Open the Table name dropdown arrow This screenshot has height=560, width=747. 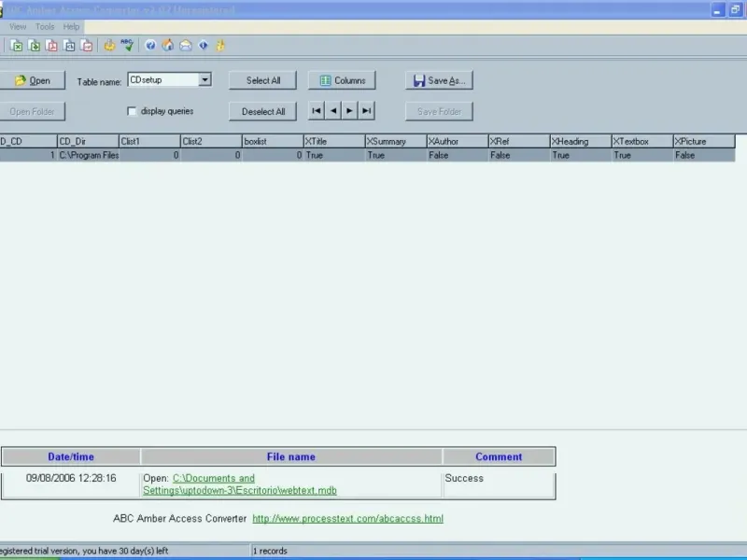[204, 79]
